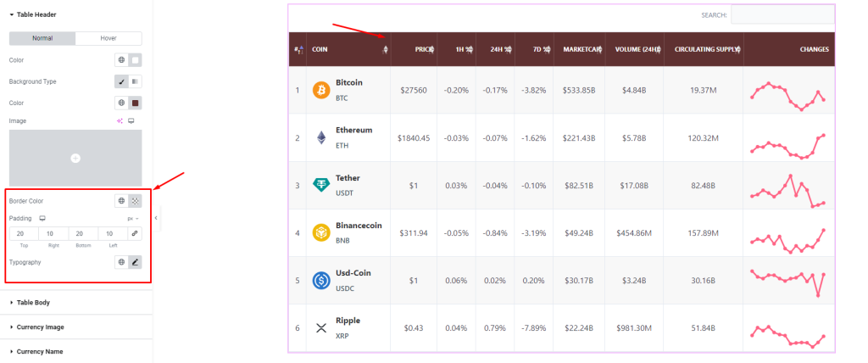Choose classic Background Type brush icon
The width and height of the screenshot is (868, 363).
point(121,81)
